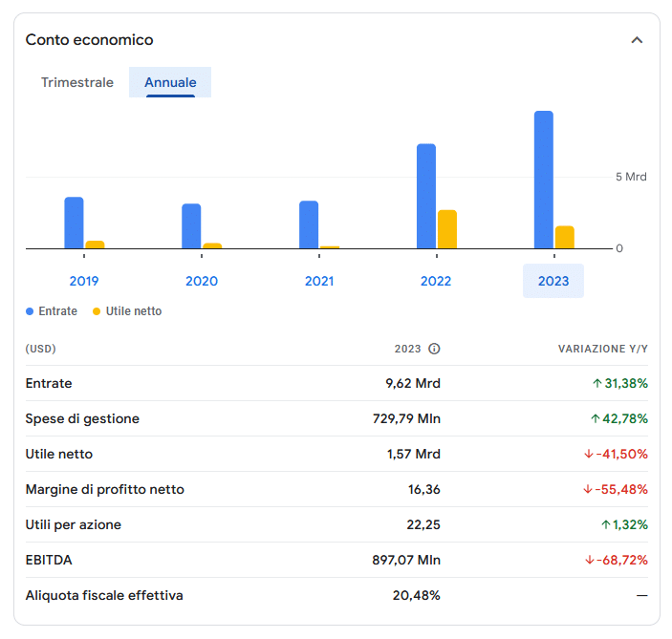Select the Annuale tab
This screenshot has width=672, height=639.
170,82
